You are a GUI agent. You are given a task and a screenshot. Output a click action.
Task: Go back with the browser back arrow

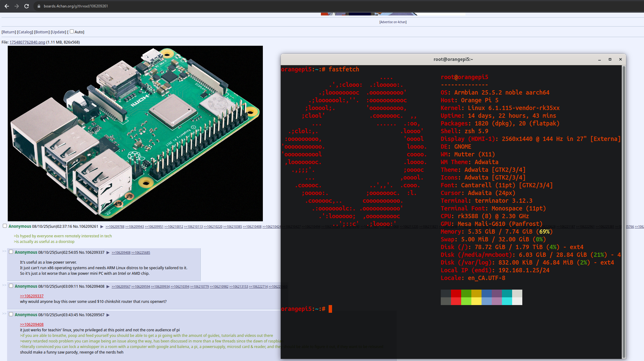point(7,6)
